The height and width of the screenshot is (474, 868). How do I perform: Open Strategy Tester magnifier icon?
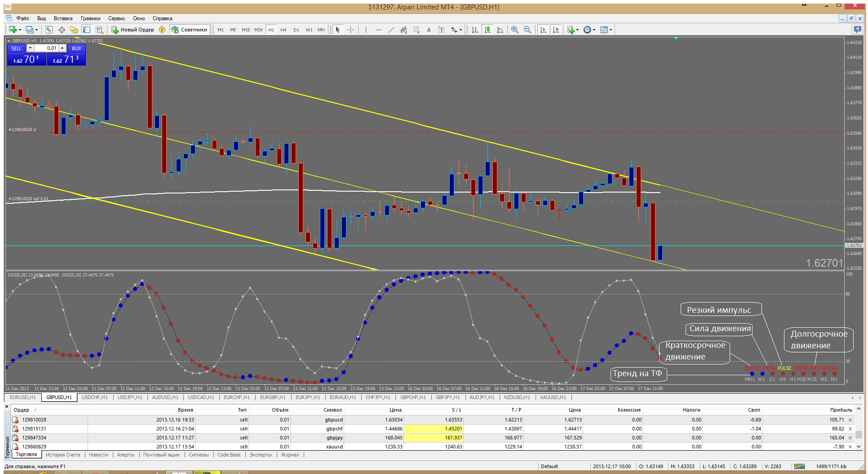pos(99,30)
